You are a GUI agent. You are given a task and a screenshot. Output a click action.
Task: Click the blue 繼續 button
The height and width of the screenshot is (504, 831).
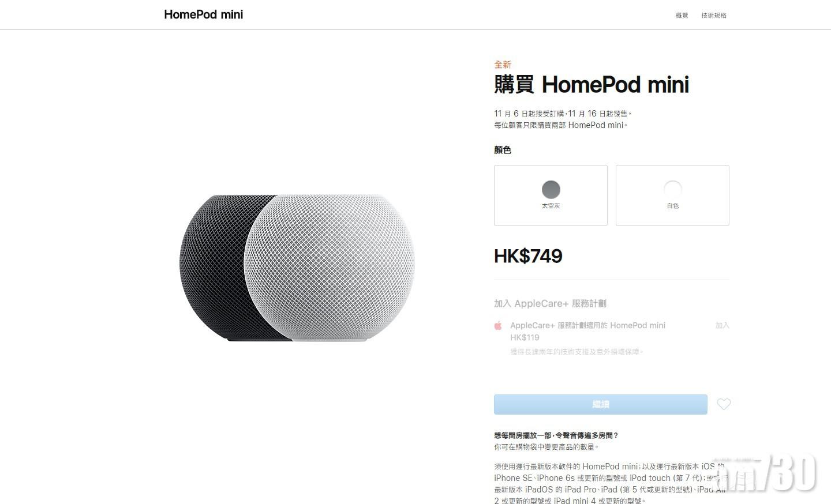[x=601, y=404]
